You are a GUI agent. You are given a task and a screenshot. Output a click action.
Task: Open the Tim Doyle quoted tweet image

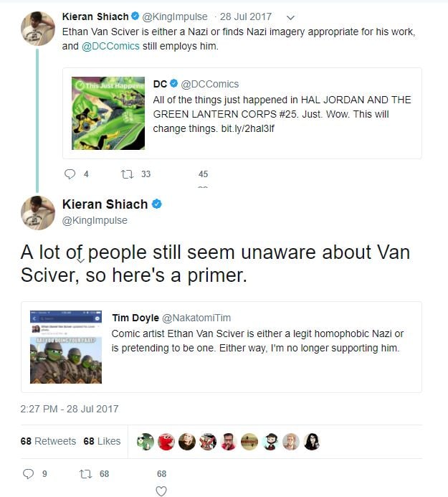pos(66,347)
